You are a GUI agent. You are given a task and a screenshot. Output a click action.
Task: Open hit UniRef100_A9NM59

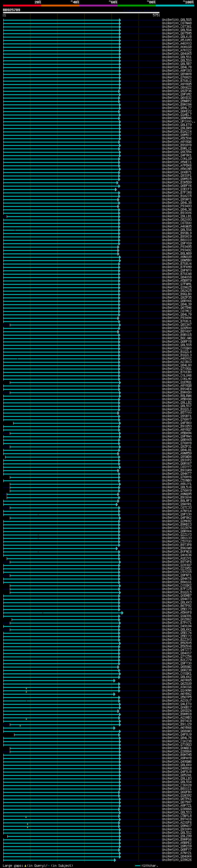[177, 453]
